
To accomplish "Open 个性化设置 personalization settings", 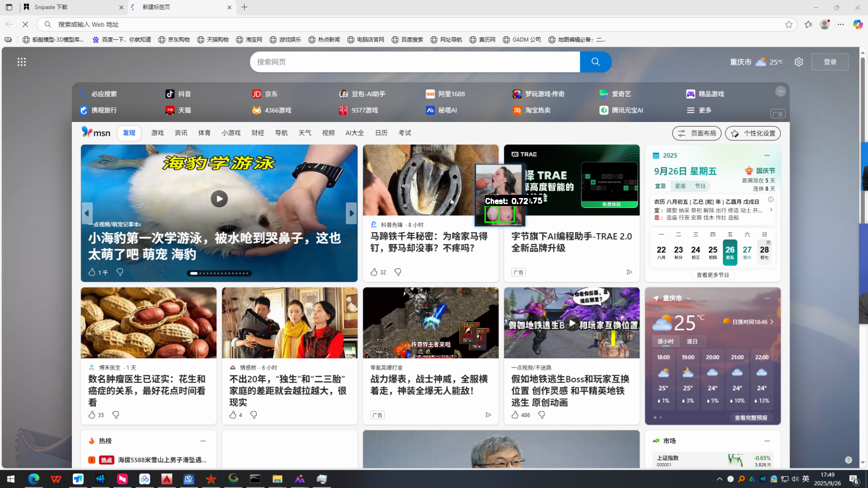I will (x=753, y=133).
